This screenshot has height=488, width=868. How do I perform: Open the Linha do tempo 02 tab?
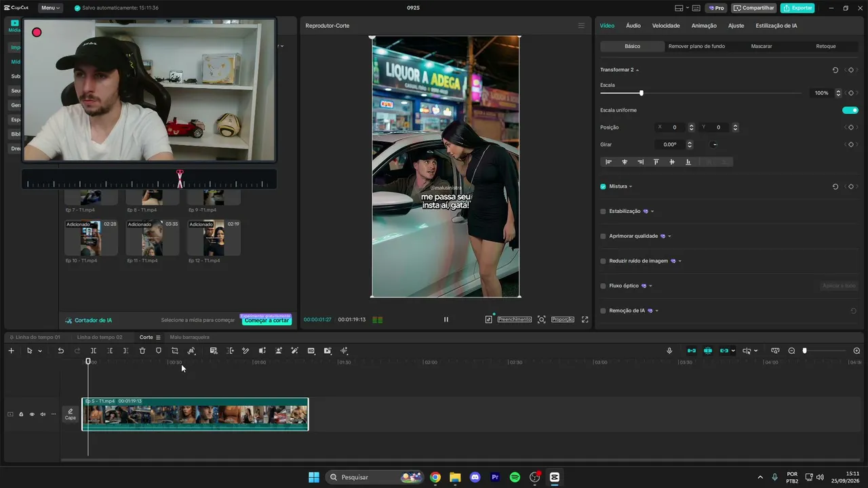coord(100,337)
